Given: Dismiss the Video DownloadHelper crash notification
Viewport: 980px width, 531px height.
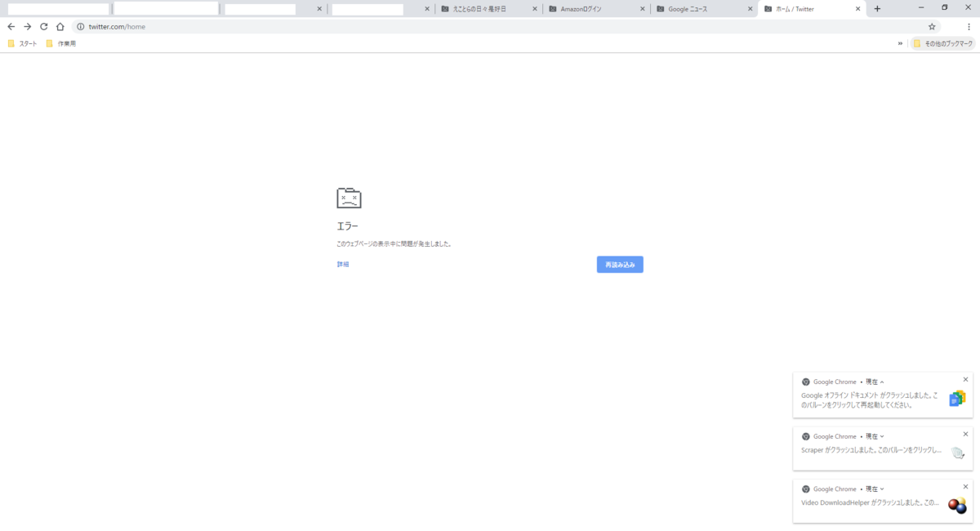Looking at the screenshot, I should (x=965, y=487).
